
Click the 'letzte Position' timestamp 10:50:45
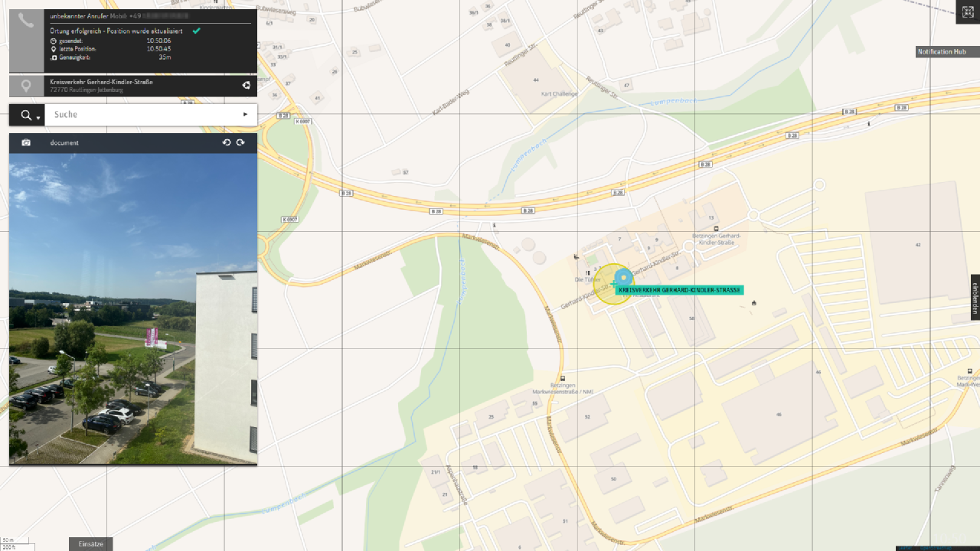(x=158, y=49)
